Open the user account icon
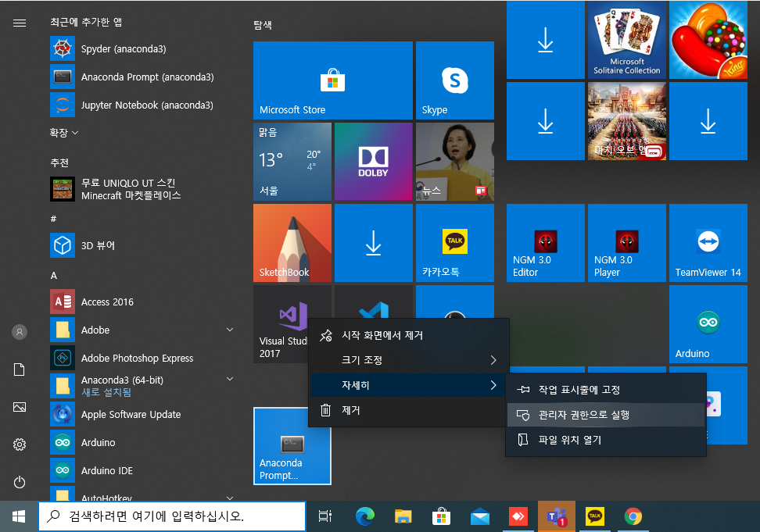The width and height of the screenshot is (760, 532). (x=20, y=332)
